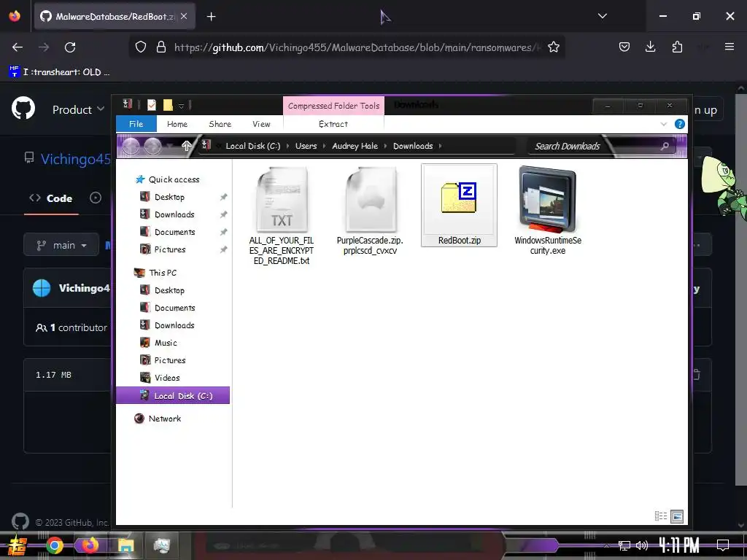Image resolution: width=747 pixels, height=560 pixels.
Task: Click the Firefox tracking protection shield
Action: 141,47
